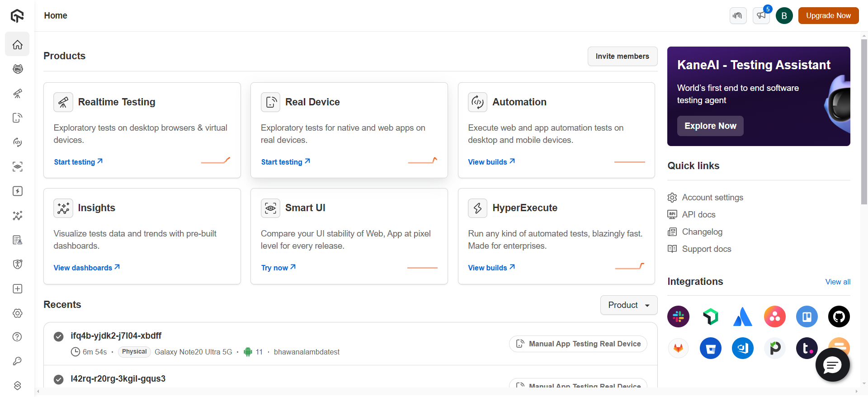Image resolution: width=868 pixels, height=397 pixels.
Task: Open the announcements megaphone icon
Action: pos(761,16)
